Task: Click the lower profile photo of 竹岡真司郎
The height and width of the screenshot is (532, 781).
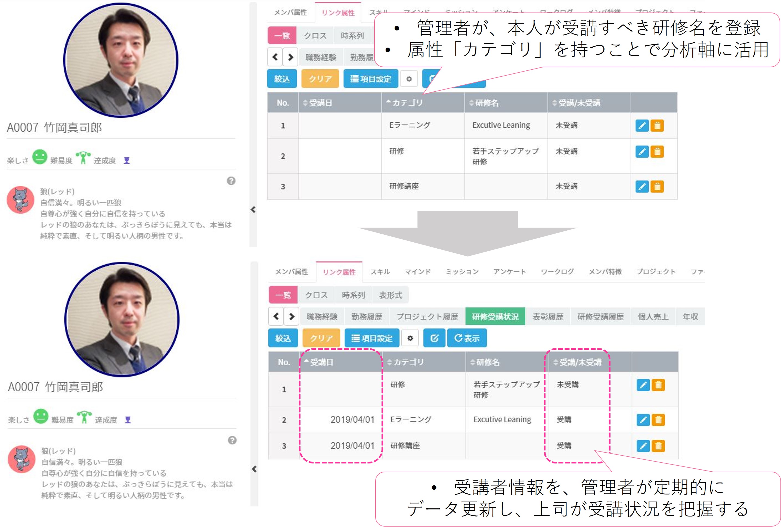Action: click(x=122, y=320)
